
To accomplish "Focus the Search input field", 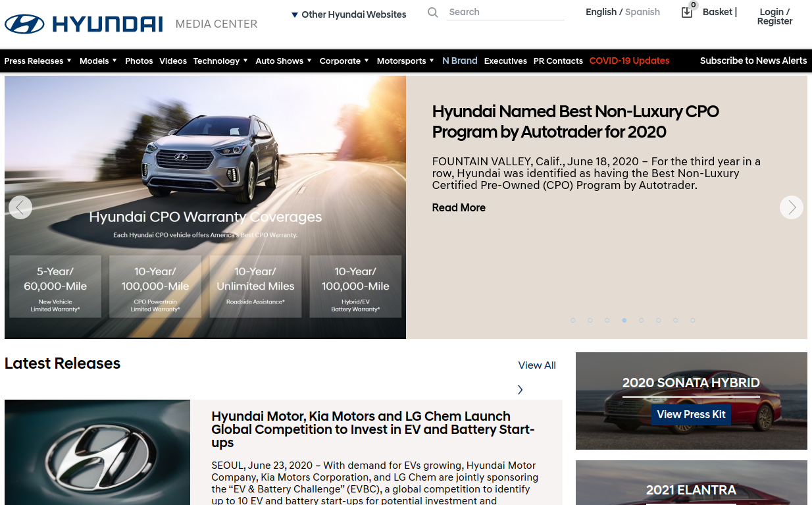I will (x=505, y=12).
